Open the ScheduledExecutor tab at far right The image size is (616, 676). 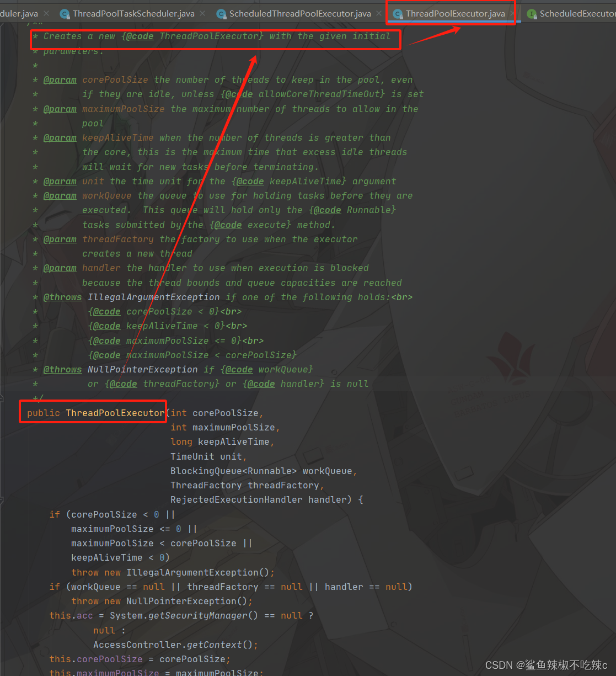coord(570,14)
